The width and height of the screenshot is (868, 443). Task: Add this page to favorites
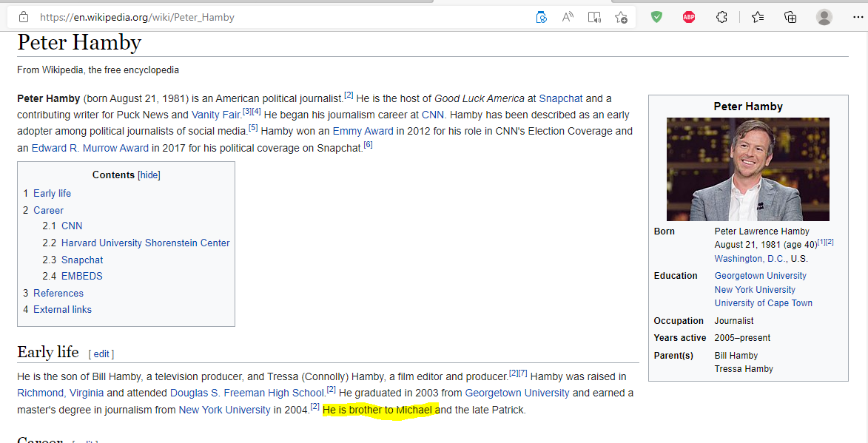[622, 17]
